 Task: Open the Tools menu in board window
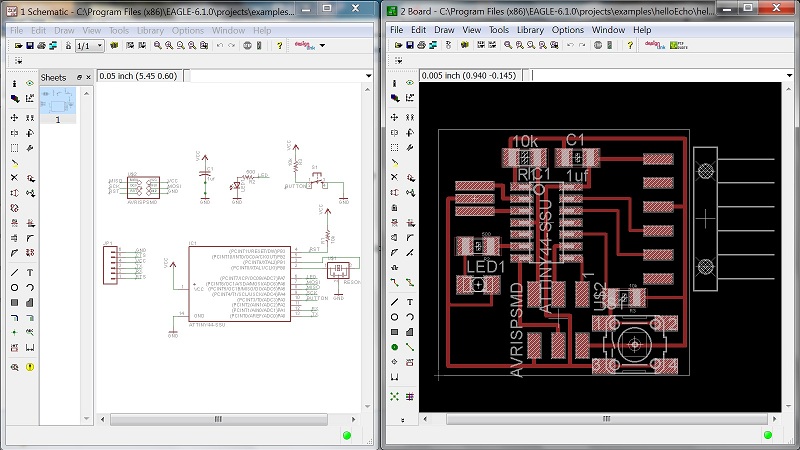click(x=499, y=31)
